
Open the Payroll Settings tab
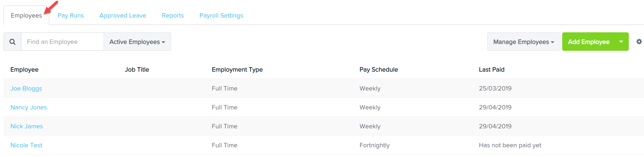221,15
